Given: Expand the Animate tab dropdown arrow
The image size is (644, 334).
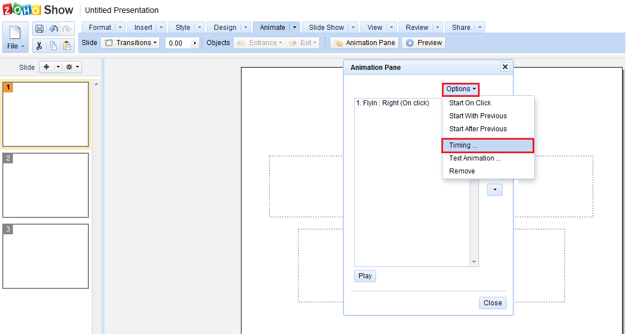Looking at the screenshot, I should point(294,28).
